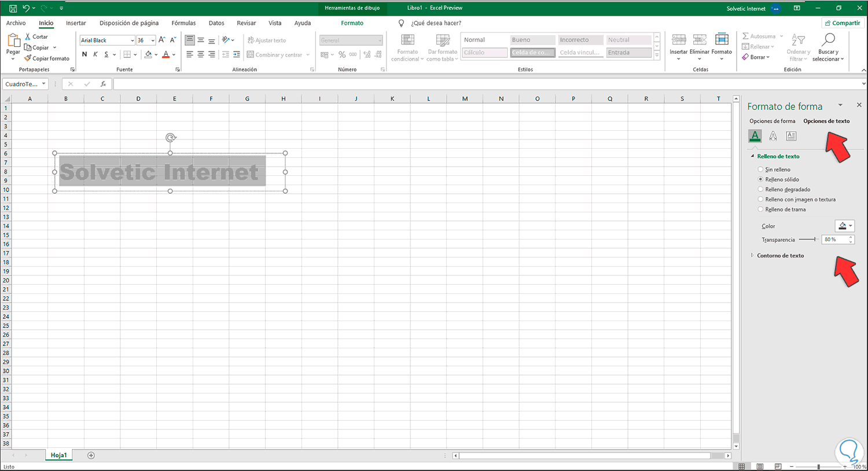Align text right in the Alineación group
The image size is (868, 471).
pyautogui.click(x=212, y=54)
